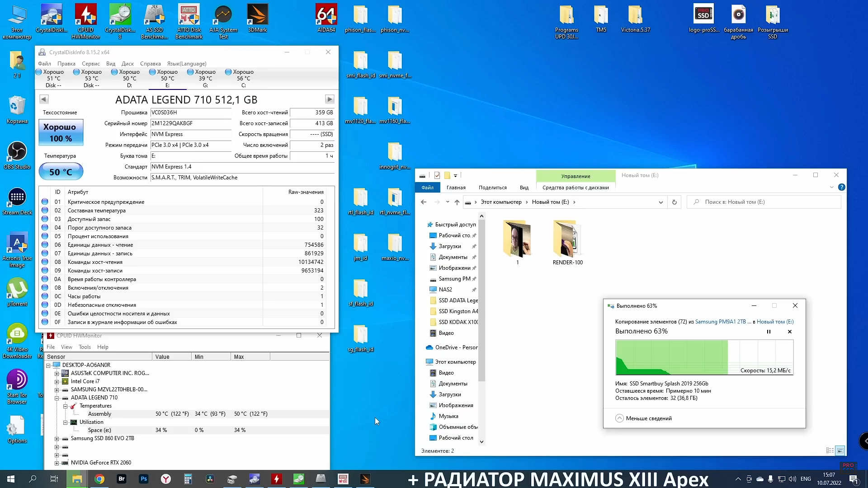
Task: Collapse Temperatures node in HWMonitor
Action: (65, 406)
